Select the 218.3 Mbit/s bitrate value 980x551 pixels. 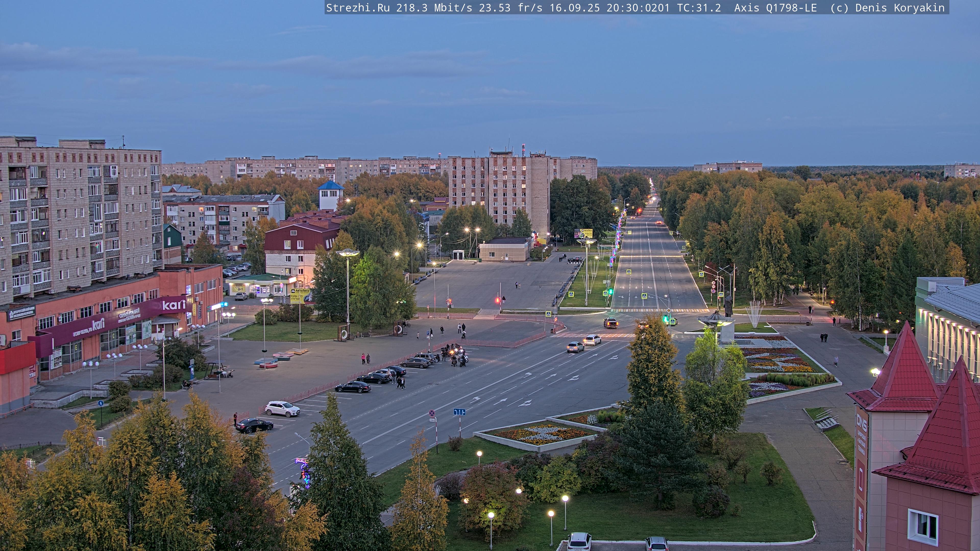[434, 8]
